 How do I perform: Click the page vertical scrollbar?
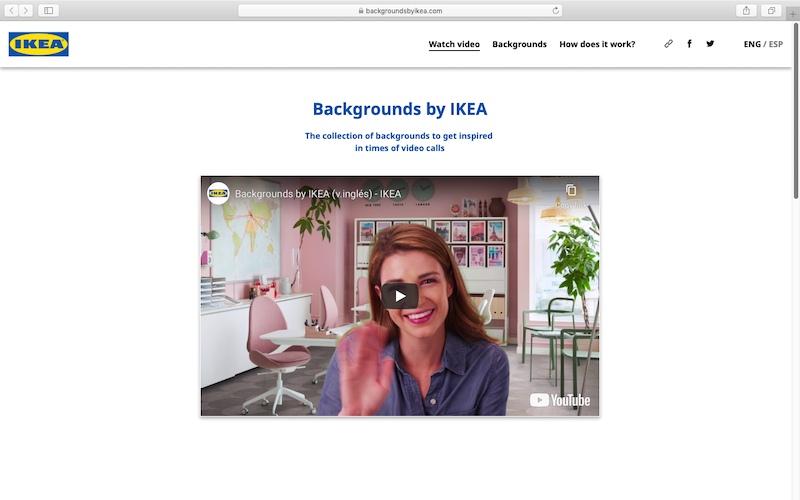[x=795, y=110]
